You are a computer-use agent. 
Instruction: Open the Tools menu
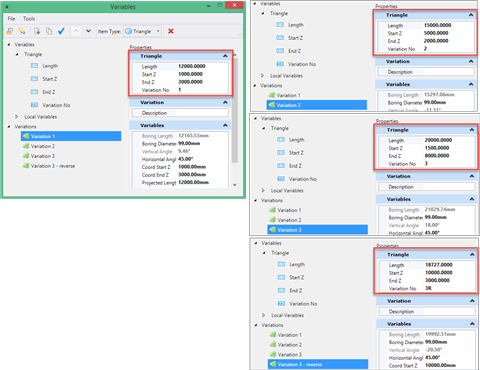click(29, 19)
